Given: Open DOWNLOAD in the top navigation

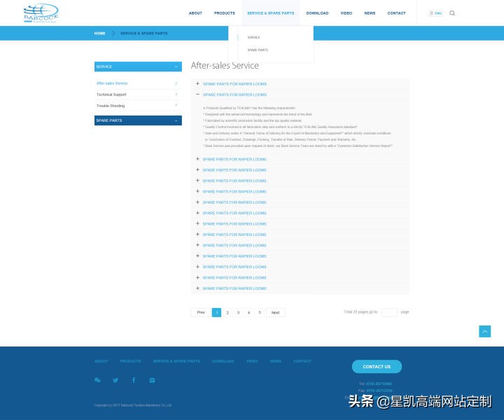Looking at the screenshot, I should point(317,13).
